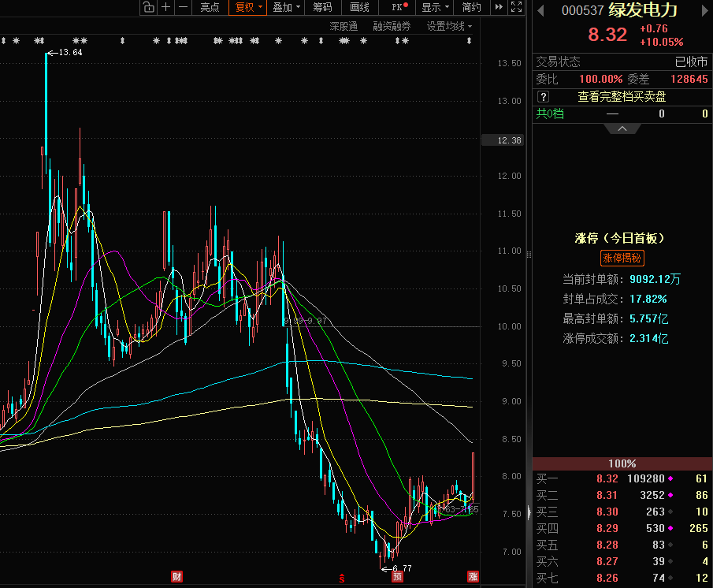This screenshot has width=713, height=588.
Task: Click the 买六 price 8.27
Action: point(607,562)
